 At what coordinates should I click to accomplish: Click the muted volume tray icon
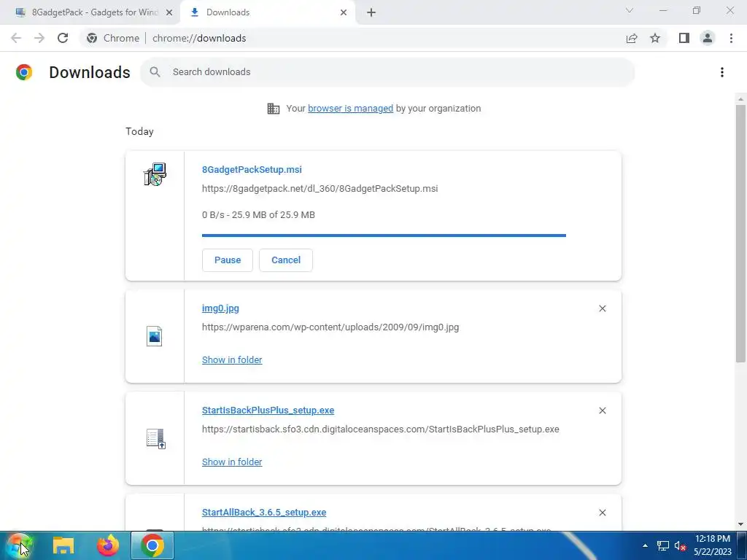(x=680, y=545)
